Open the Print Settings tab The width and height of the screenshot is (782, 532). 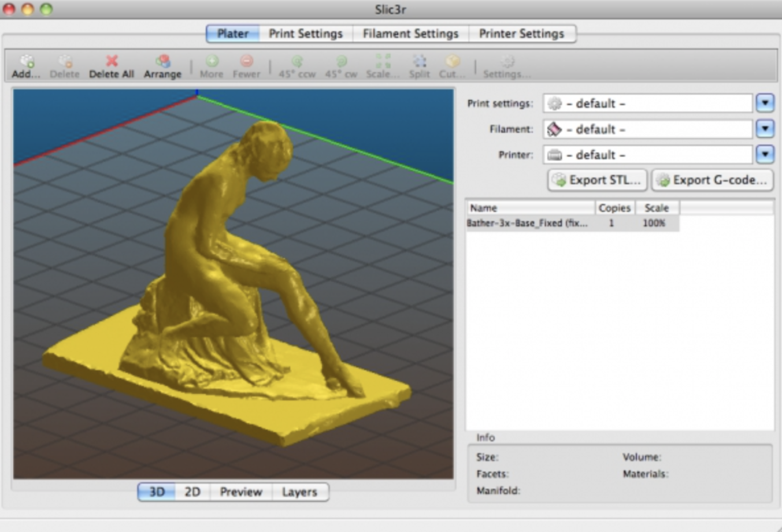(x=306, y=34)
